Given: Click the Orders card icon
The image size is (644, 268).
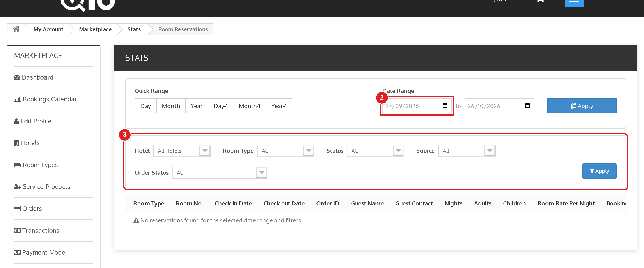Looking at the screenshot, I should pos(17,209).
